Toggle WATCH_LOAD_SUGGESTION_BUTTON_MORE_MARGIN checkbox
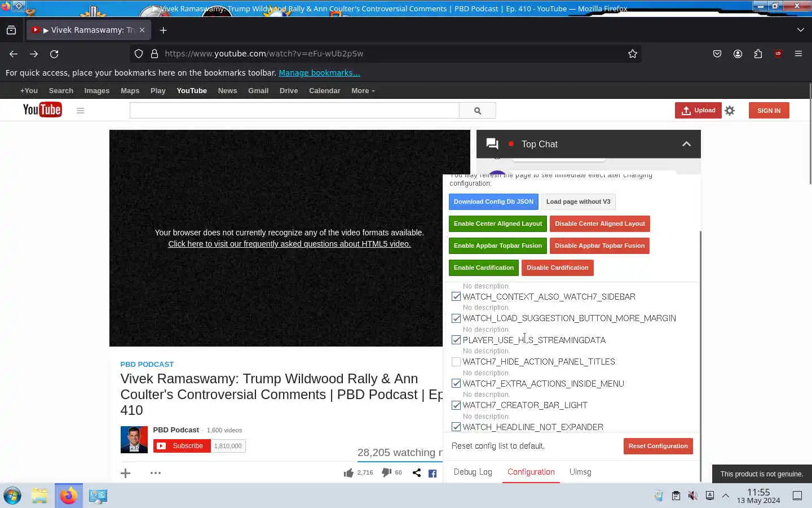Viewport: 812px width, 508px height. 456,318
